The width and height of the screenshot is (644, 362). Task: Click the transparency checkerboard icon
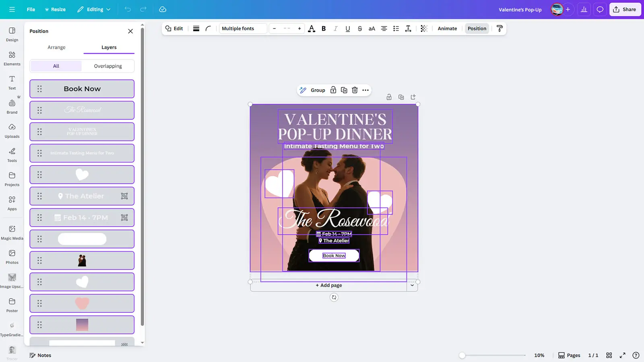[x=424, y=29]
